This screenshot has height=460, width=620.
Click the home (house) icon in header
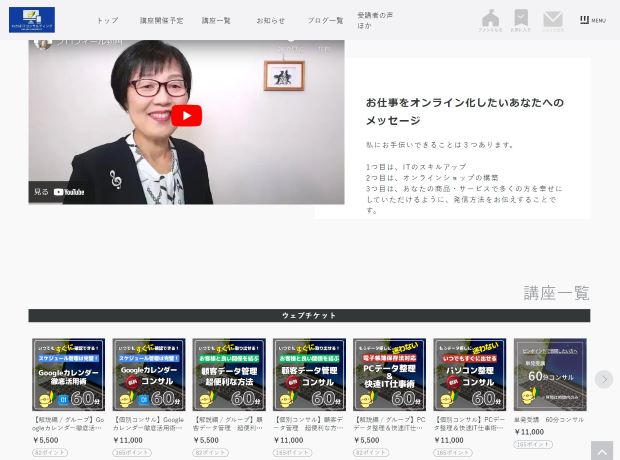coord(490,19)
